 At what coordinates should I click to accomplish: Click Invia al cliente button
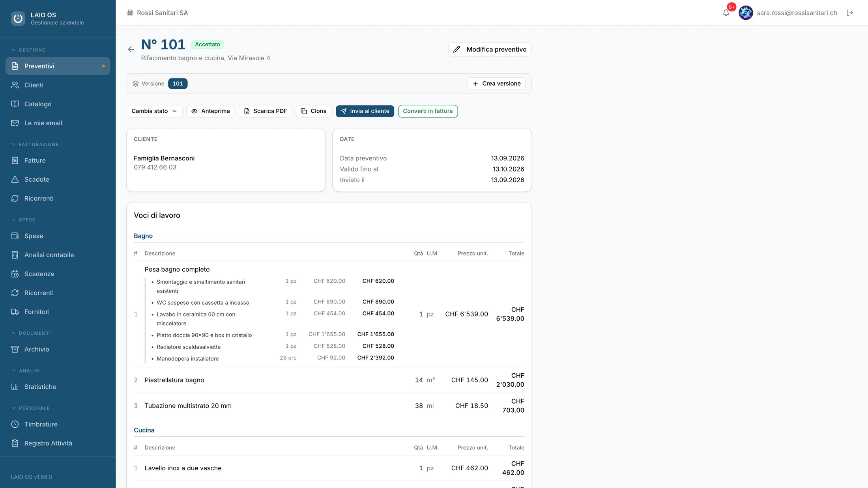coord(365,111)
